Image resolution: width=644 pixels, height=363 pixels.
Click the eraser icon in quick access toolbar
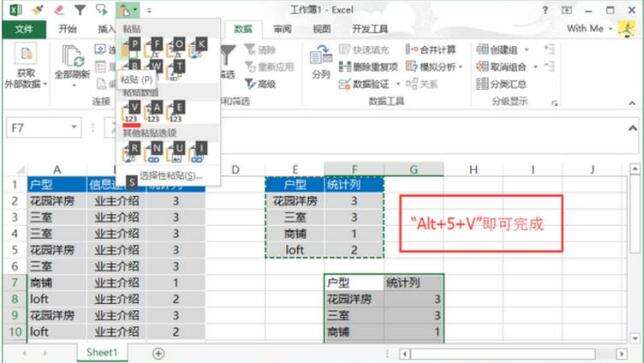point(59,10)
